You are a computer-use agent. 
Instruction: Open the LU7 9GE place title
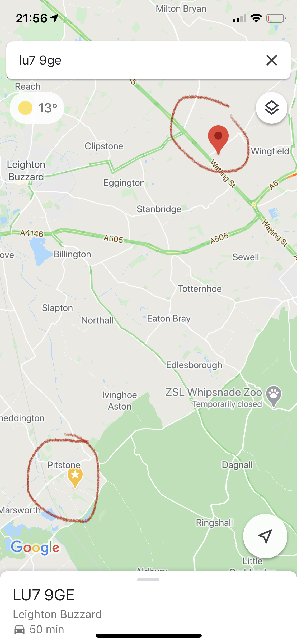click(44, 595)
